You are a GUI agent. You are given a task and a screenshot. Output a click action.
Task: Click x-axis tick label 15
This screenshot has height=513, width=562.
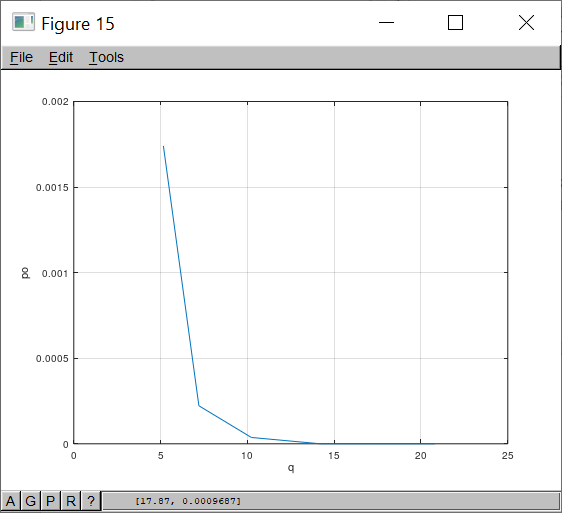[334, 456]
